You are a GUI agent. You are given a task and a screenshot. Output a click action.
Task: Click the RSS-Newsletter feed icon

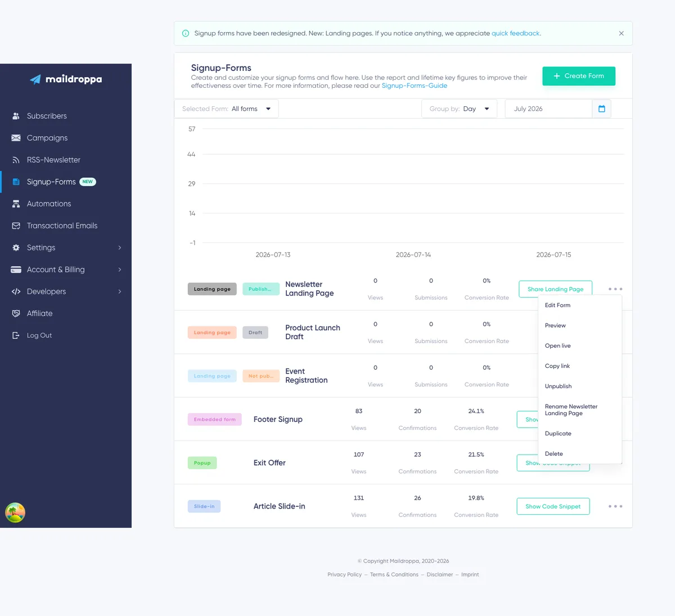click(x=16, y=160)
